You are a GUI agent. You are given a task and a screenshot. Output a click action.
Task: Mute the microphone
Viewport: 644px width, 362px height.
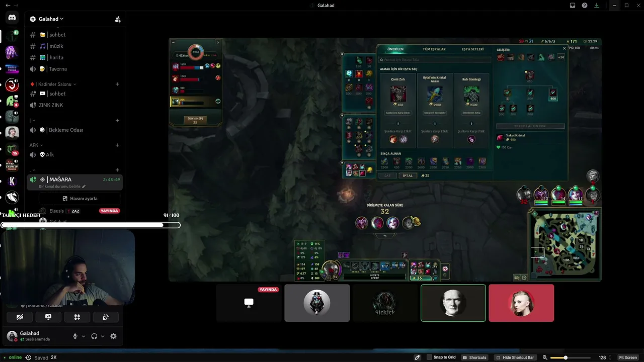click(x=75, y=336)
